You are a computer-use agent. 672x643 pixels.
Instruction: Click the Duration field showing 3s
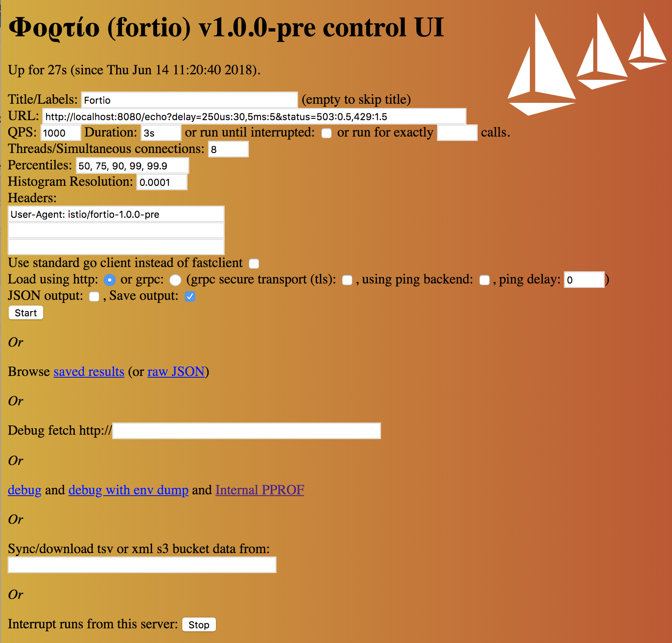(x=161, y=133)
